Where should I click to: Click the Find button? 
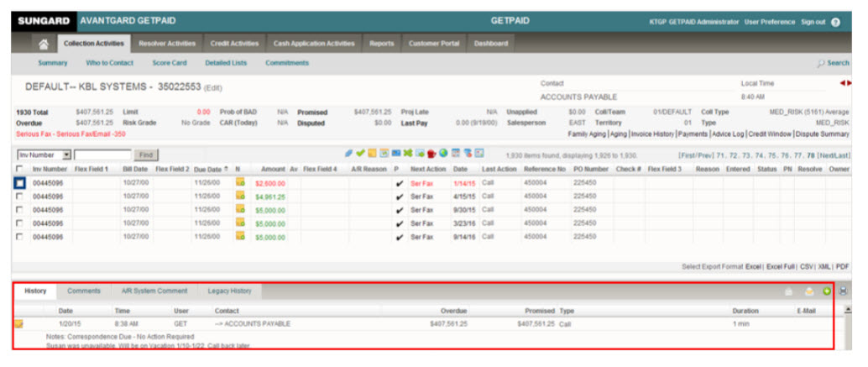(146, 155)
